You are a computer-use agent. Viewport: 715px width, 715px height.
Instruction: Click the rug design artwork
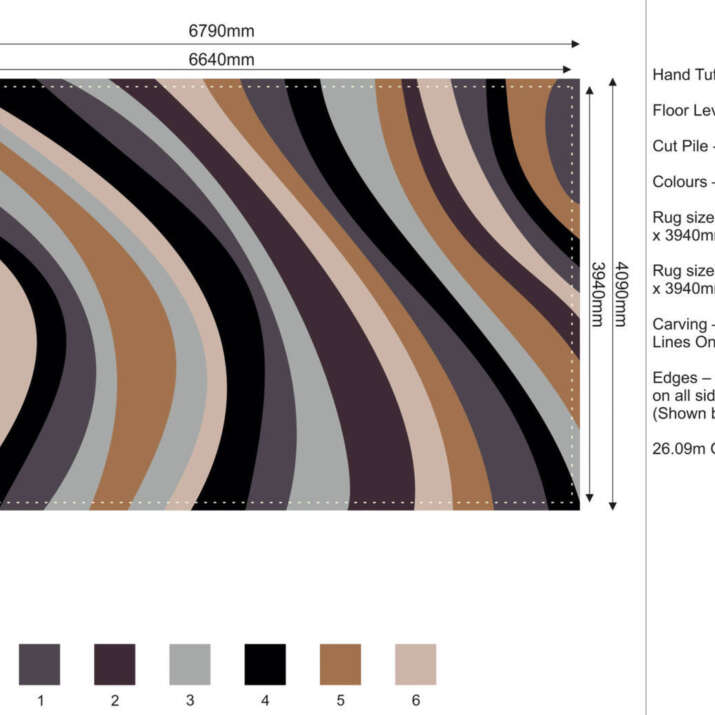point(290,294)
